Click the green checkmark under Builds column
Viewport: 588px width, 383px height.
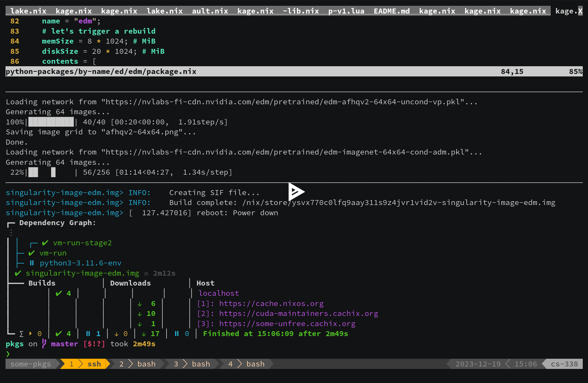tap(59, 293)
